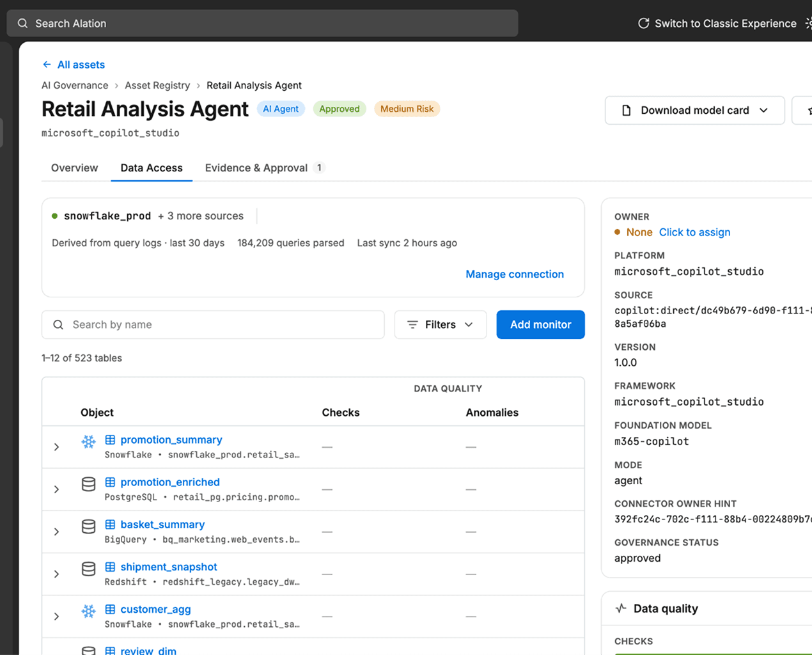Open the Filters dropdown
Viewport: 812px width, 655px height.
(x=441, y=325)
